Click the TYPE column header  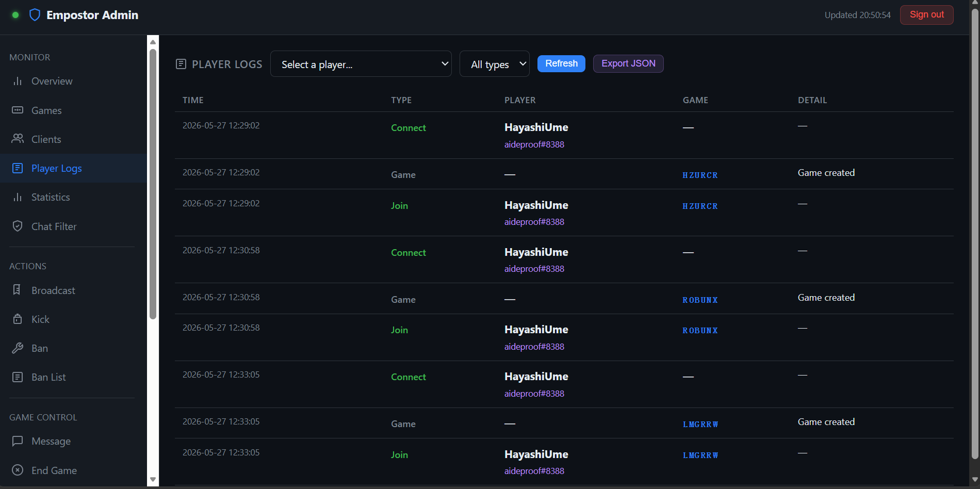(401, 100)
